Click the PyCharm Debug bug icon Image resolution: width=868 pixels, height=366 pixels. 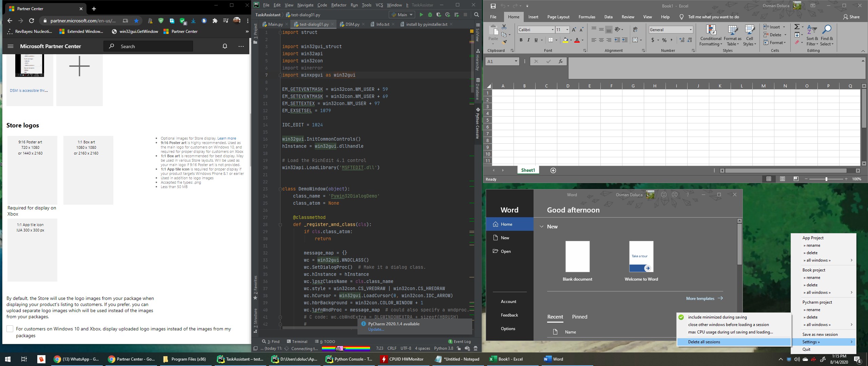pyautogui.click(x=430, y=15)
